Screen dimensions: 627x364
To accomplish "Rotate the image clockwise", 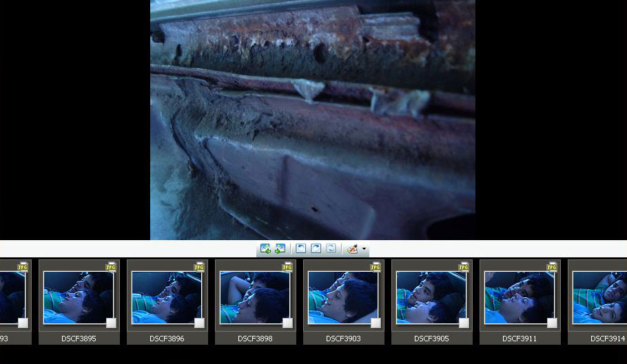I will (316, 248).
